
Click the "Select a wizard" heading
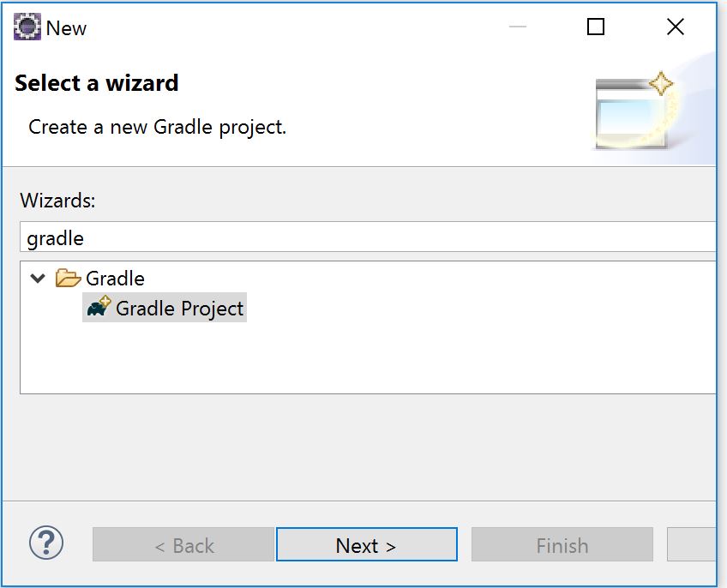point(97,83)
